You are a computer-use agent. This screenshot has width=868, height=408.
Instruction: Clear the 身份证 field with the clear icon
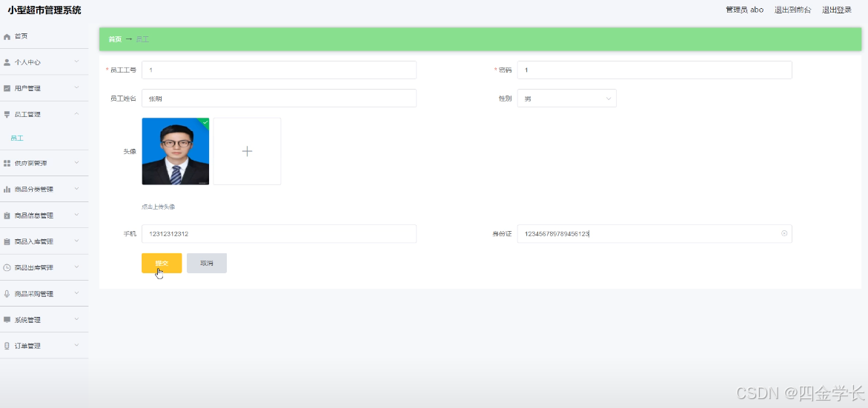(783, 233)
